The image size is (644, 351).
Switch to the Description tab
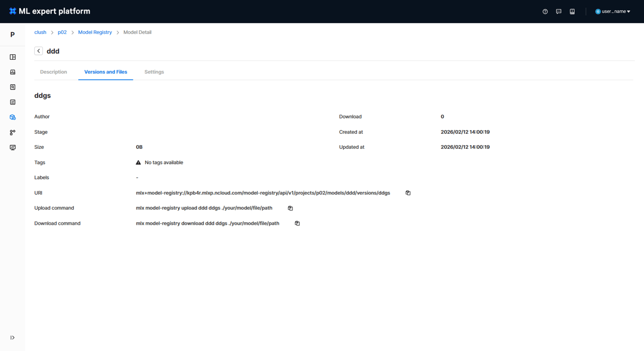(x=54, y=72)
